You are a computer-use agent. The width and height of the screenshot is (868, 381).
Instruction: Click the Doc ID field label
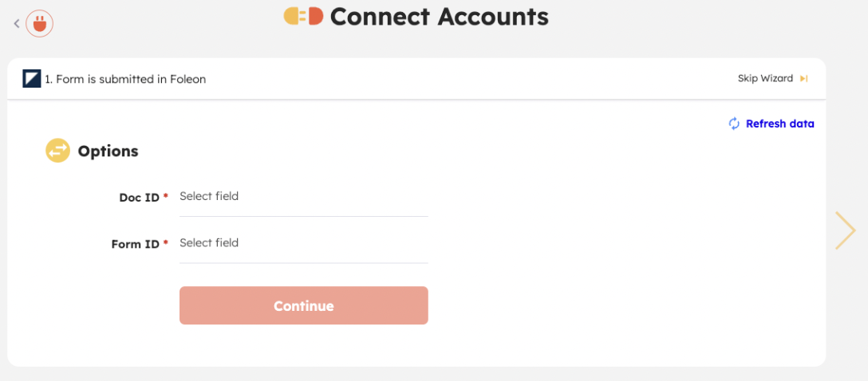pos(139,198)
